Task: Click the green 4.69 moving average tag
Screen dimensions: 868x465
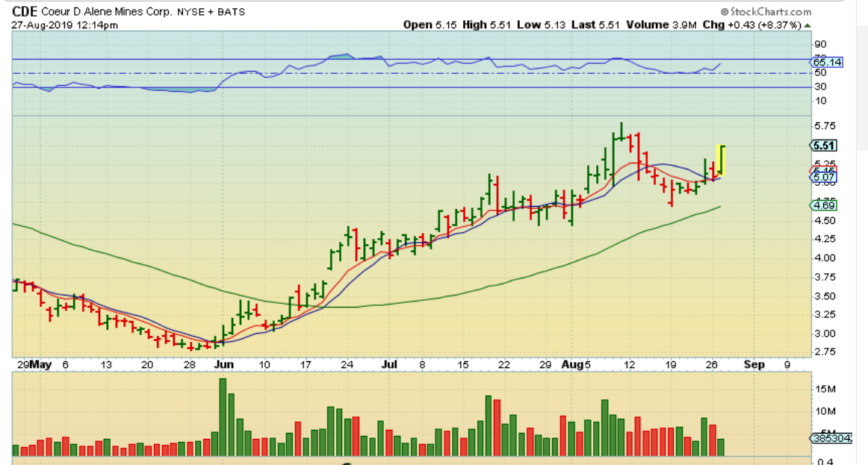Action: [x=824, y=205]
